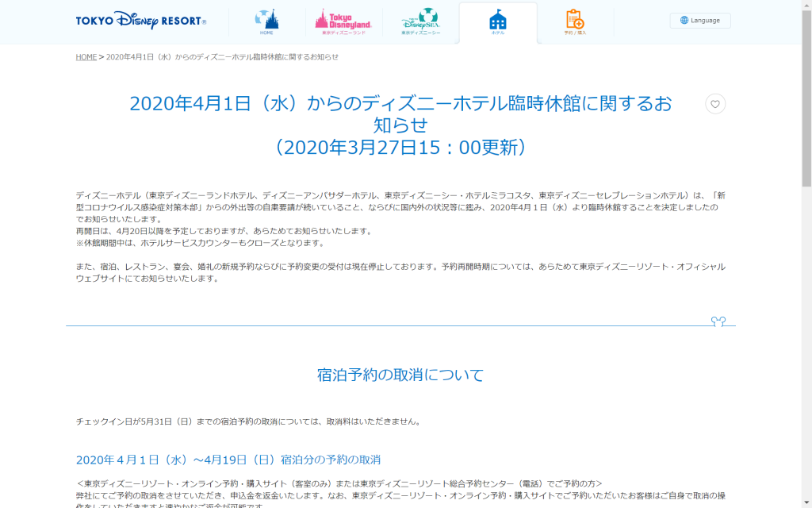The width and height of the screenshot is (812, 508).
Task: Favorite this page with the heart icon
Action: (x=715, y=104)
